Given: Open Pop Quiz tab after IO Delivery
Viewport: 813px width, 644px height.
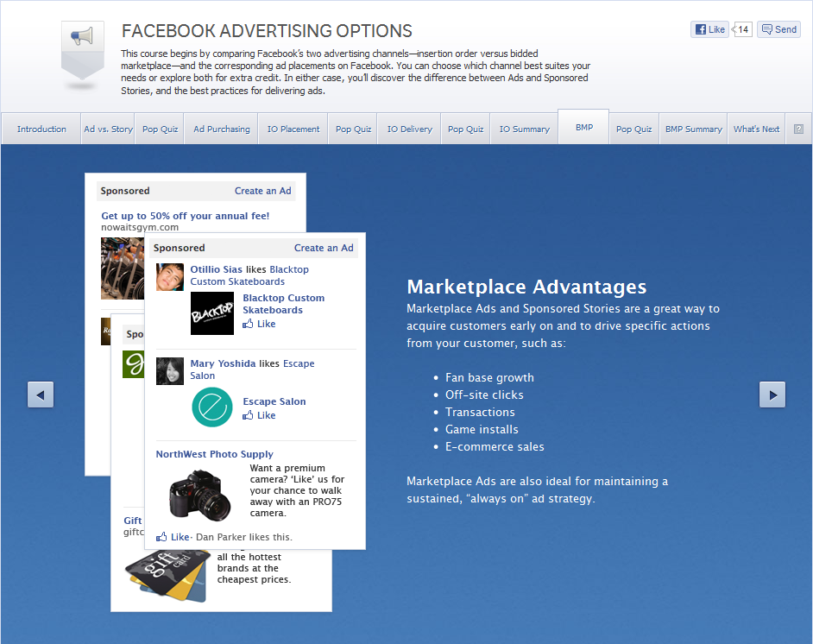Looking at the screenshot, I should tap(465, 129).
